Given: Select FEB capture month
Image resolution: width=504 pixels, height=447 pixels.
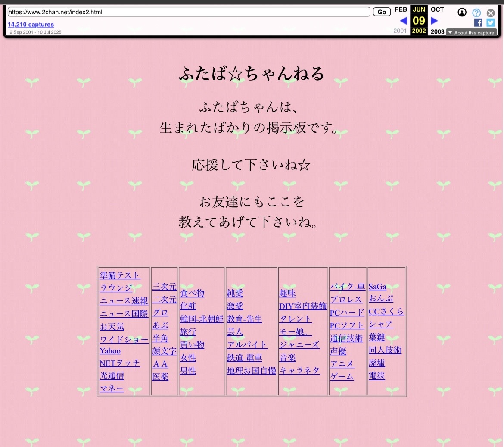Looking at the screenshot, I should [x=401, y=9].
